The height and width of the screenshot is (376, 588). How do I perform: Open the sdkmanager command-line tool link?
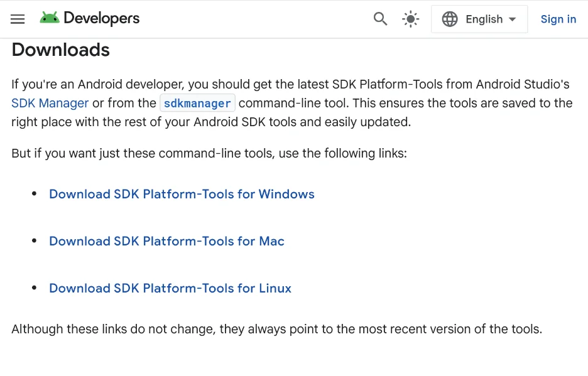tap(198, 103)
